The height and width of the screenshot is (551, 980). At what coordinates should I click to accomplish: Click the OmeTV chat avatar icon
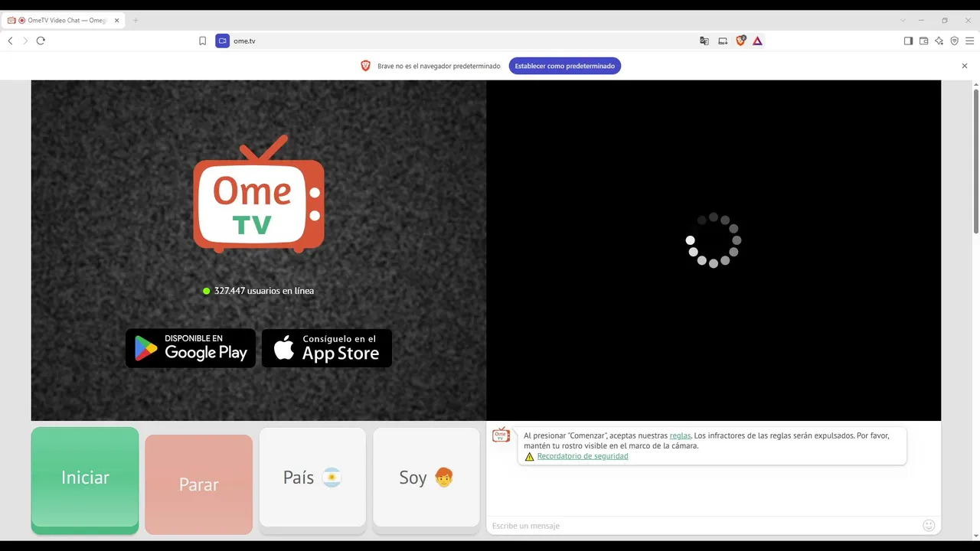[501, 435]
